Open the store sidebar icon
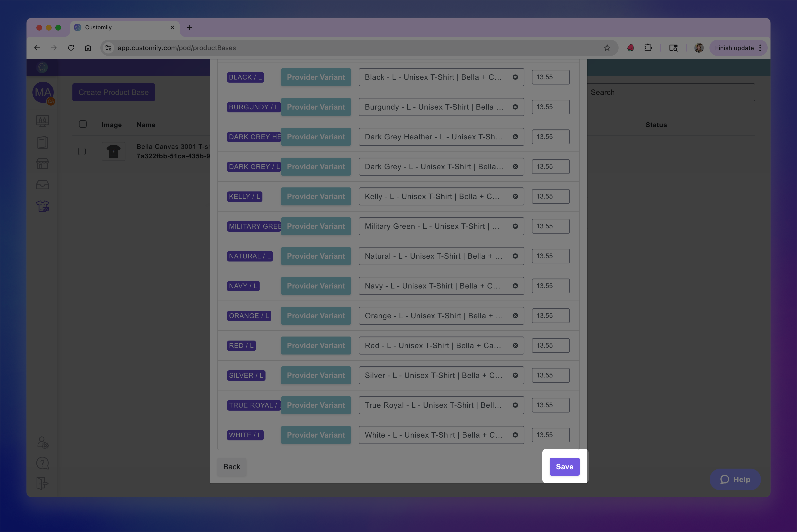Image resolution: width=797 pixels, height=532 pixels. tap(43, 164)
